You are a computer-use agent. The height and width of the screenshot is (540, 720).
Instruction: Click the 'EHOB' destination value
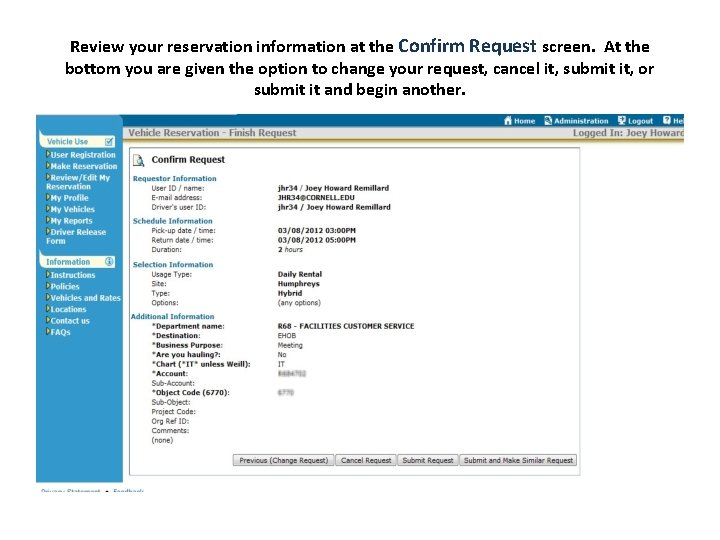pos(287,336)
